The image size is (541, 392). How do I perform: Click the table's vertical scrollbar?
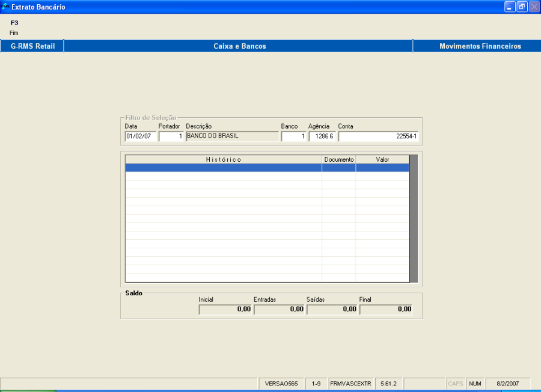[413, 219]
